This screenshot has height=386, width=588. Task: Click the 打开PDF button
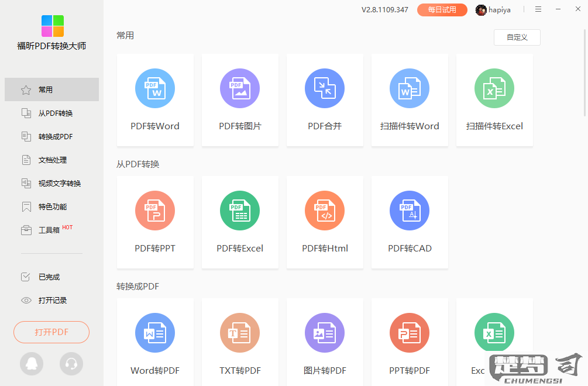coord(51,332)
